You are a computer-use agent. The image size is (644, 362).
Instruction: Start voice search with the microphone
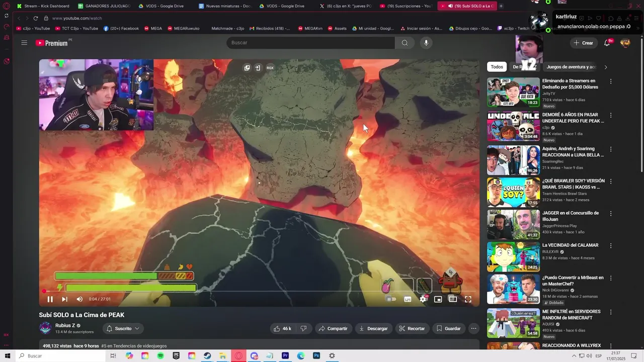(426, 43)
